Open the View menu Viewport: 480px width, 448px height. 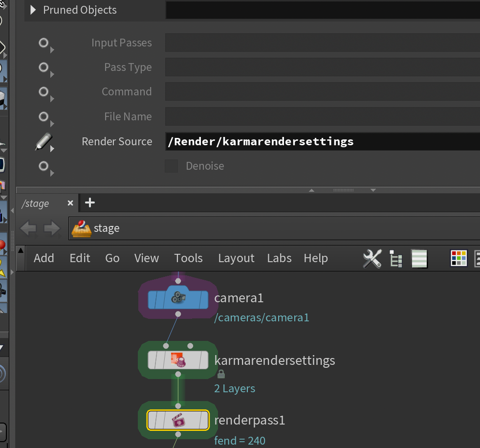[x=147, y=258]
